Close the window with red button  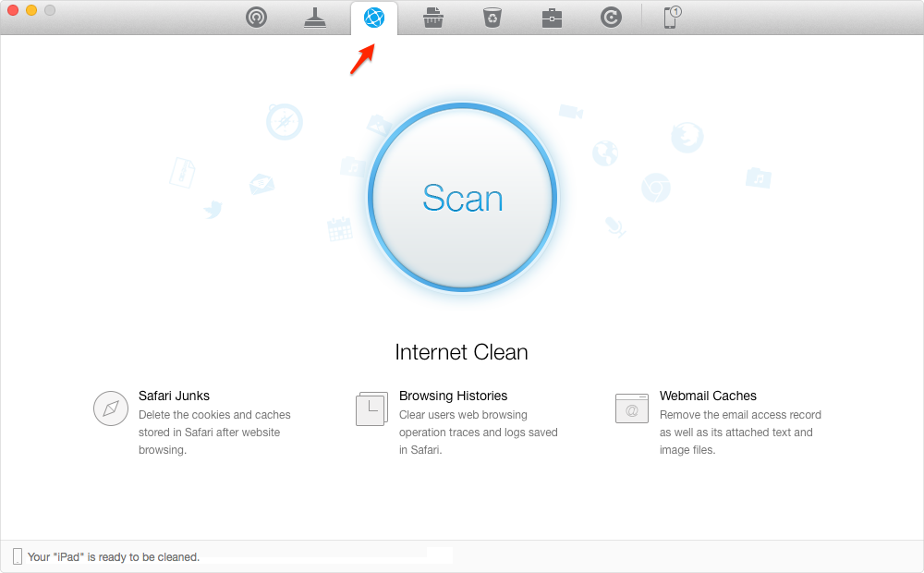[12, 10]
